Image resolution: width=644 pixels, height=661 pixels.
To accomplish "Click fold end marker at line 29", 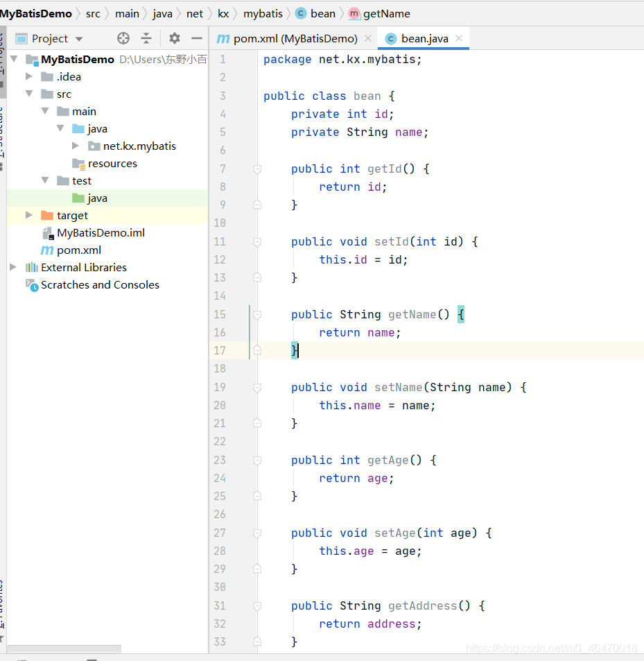I will pos(257,569).
